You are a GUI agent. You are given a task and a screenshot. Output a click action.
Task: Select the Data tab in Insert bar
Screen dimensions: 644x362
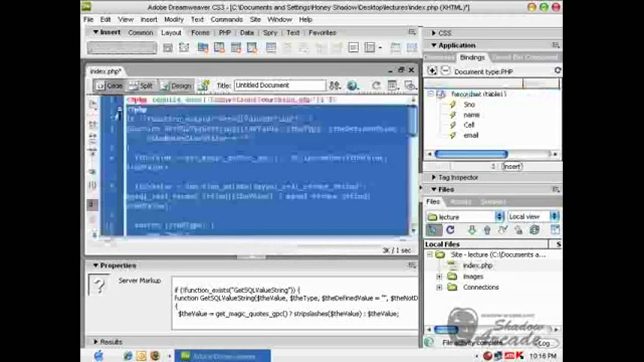point(247,33)
